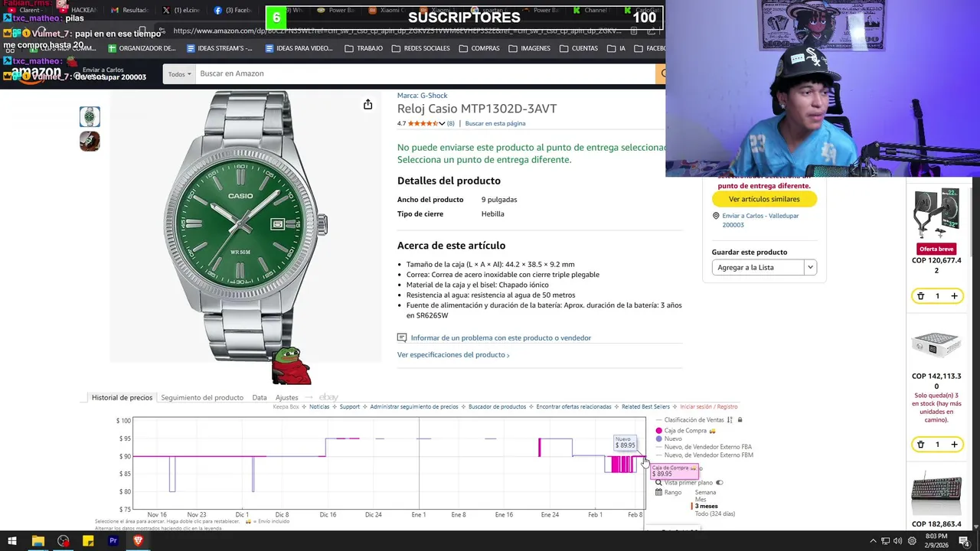Screen dimensions: 980x551
Task: Open the COMPRAS bookmarks folder
Action: [479, 48]
